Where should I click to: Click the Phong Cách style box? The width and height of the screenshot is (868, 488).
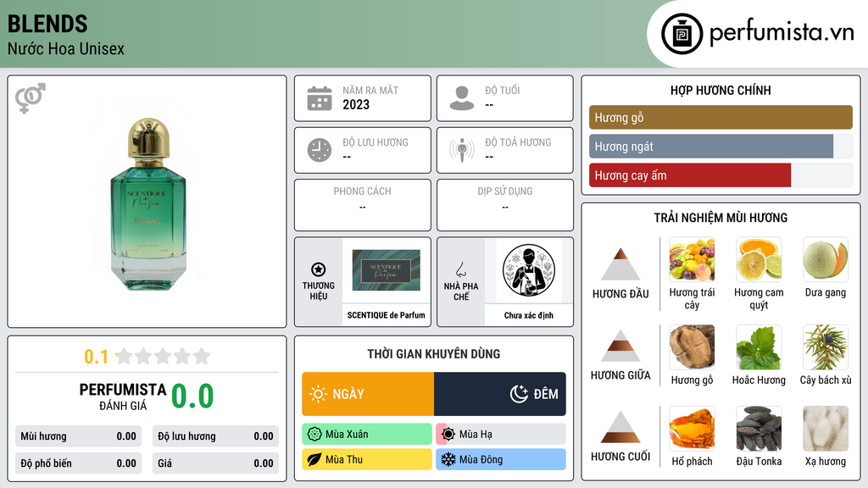click(363, 205)
